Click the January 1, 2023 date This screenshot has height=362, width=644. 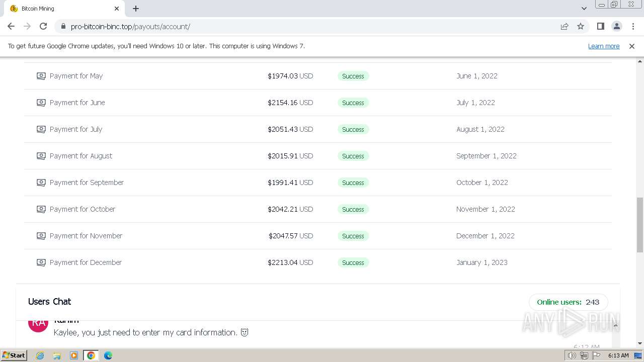[482, 262]
